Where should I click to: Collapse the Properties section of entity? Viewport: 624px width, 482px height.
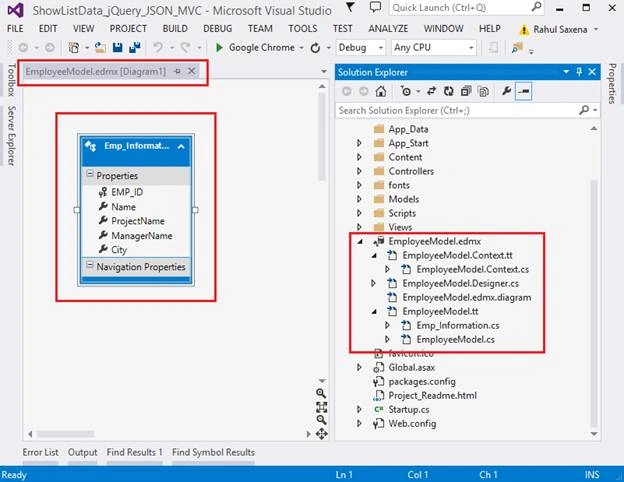click(x=90, y=174)
